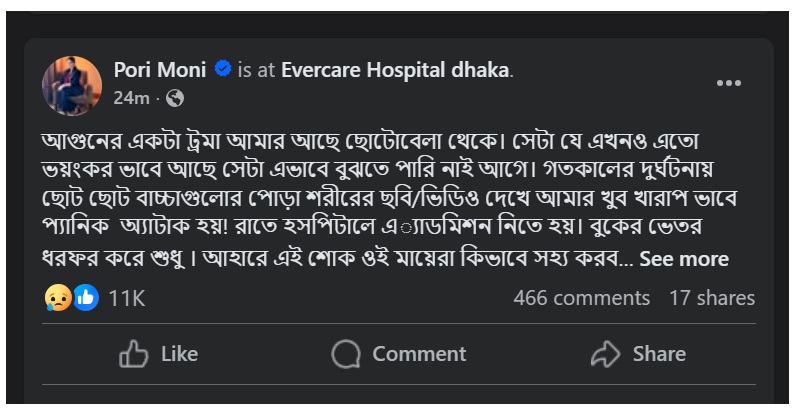Click the globe public audience icon
The width and height of the screenshot is (795, 417).
coord(175,98)
